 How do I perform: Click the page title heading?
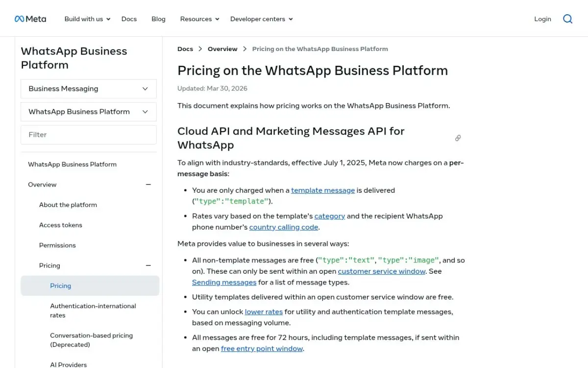coord(313,71)
